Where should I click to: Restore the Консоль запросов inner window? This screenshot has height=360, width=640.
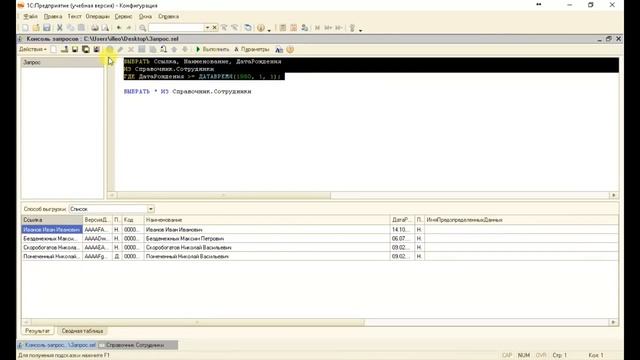tap(609, 39)
